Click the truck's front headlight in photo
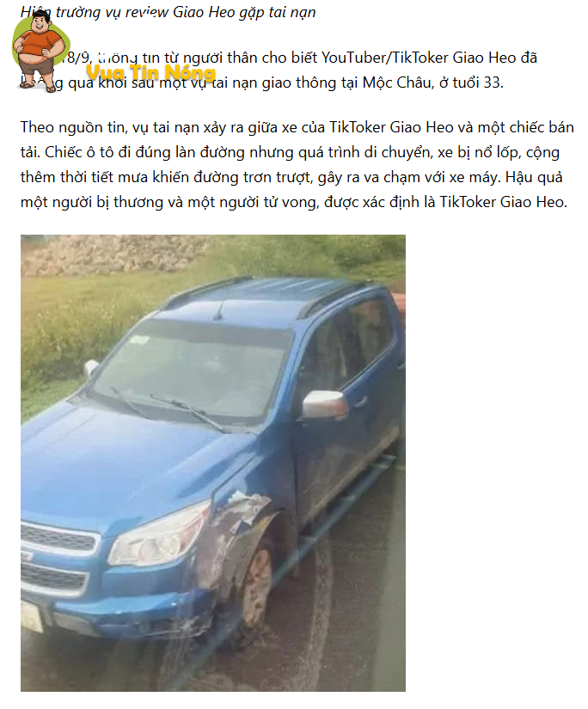 click(x=159, y=535)
